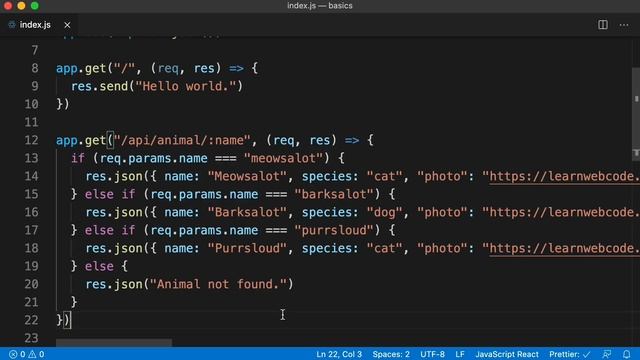The width and height of the screenshot is (640, 360).
Task: Click the index.js file type icon in tab
Action: pos(12,25)
